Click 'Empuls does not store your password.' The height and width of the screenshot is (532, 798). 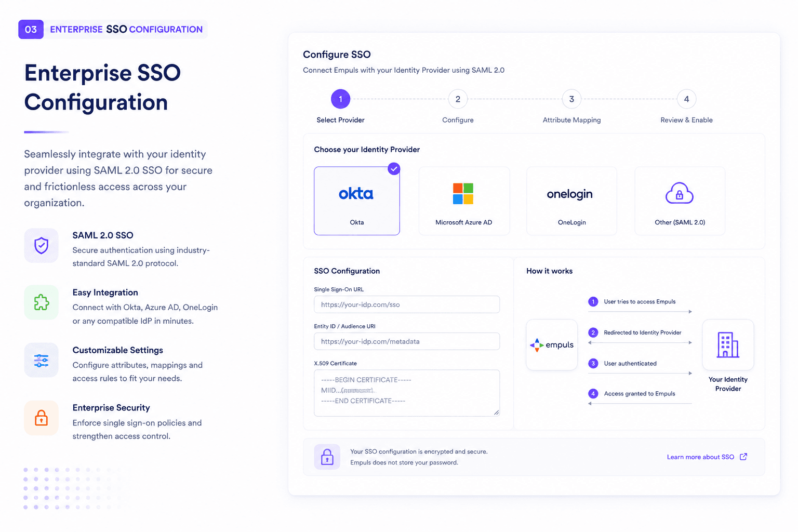pyautogui.click(x=404, y=462)
